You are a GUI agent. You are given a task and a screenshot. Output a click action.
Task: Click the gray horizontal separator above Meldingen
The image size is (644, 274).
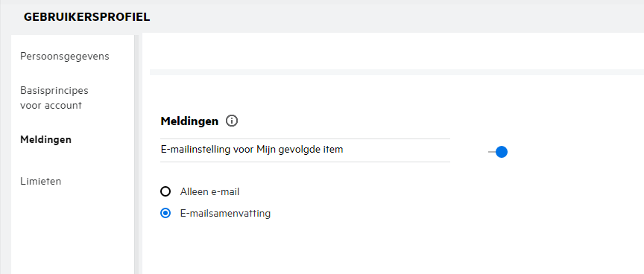pos(397,72)
